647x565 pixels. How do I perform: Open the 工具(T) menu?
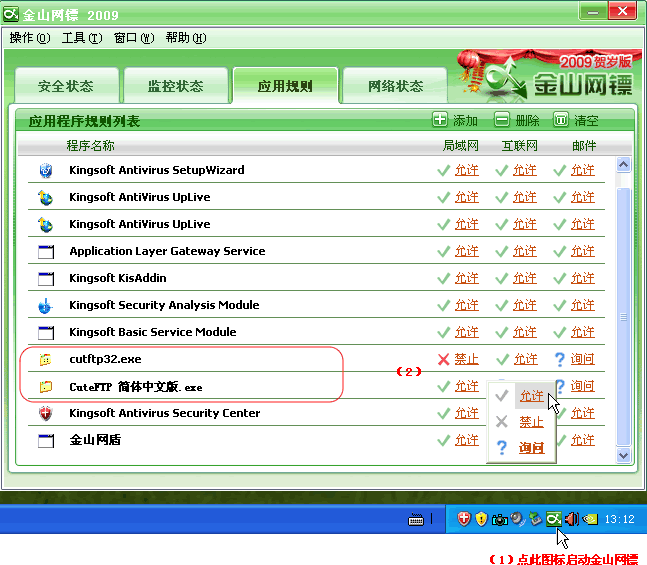(82, 38)
